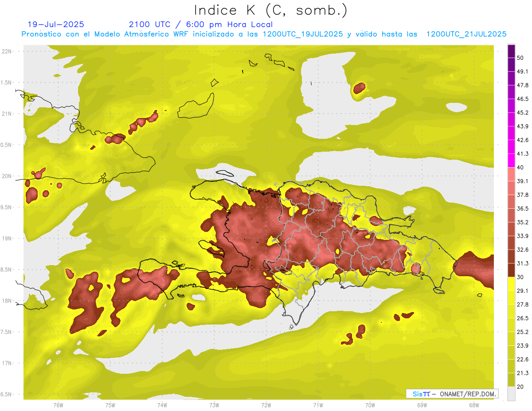This screenshot has height=411, width=532.
Task: Click the legend value 50
Action: pos(520,58)
